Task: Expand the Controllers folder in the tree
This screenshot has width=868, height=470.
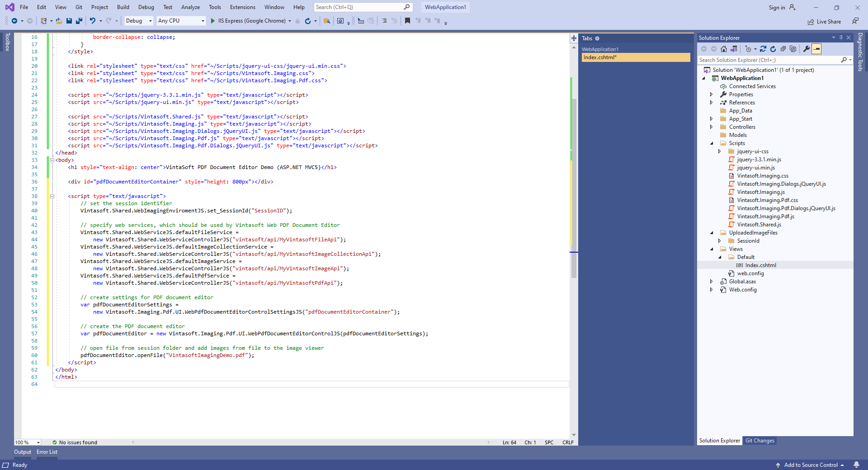Action: 711,127
